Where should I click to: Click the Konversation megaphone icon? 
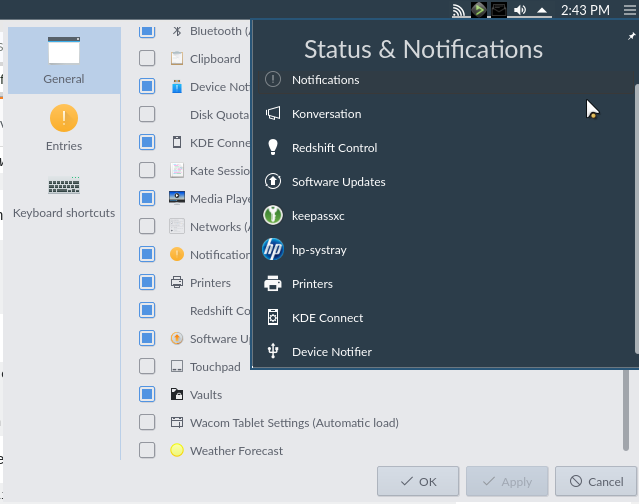pyautogui.click(x=273, y=114)
